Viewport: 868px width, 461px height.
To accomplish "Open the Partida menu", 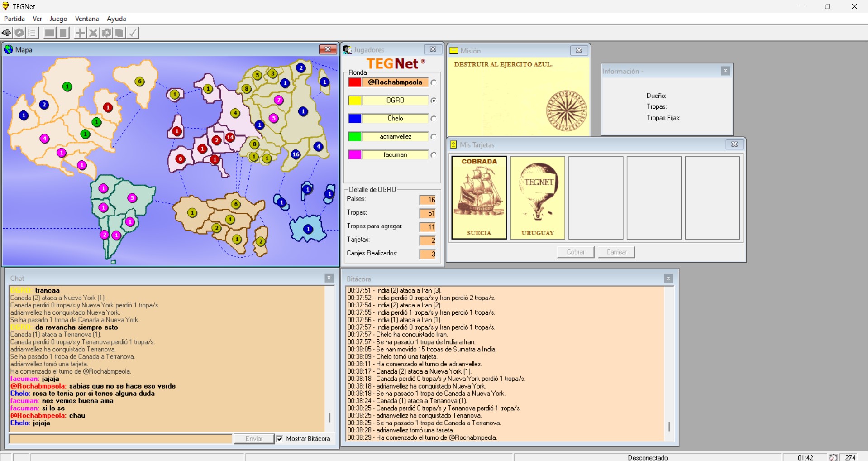I will (14, 19).
